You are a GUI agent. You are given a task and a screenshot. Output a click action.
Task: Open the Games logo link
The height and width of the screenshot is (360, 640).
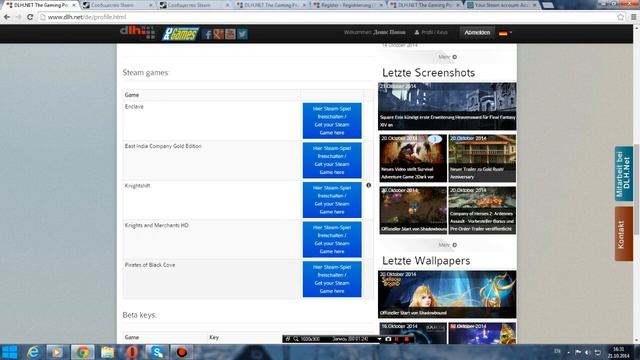tap(180, 34)
